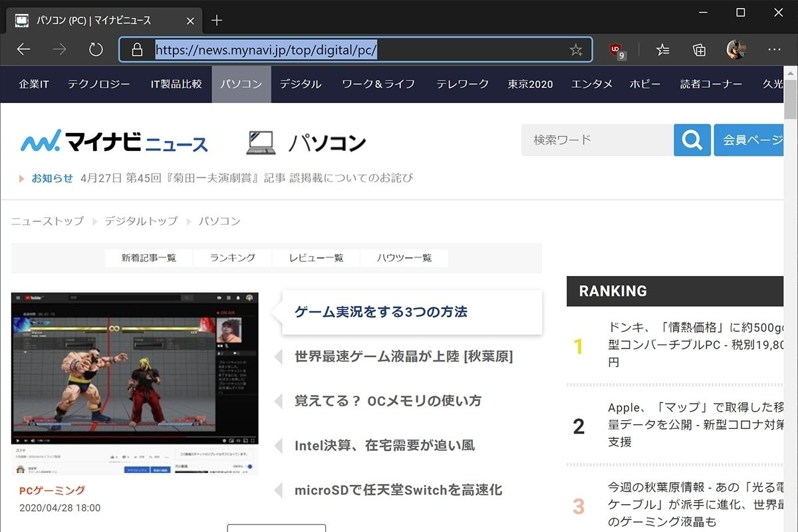Open the Collections icon
Screen dimensions: 798x532
point(699,50)
